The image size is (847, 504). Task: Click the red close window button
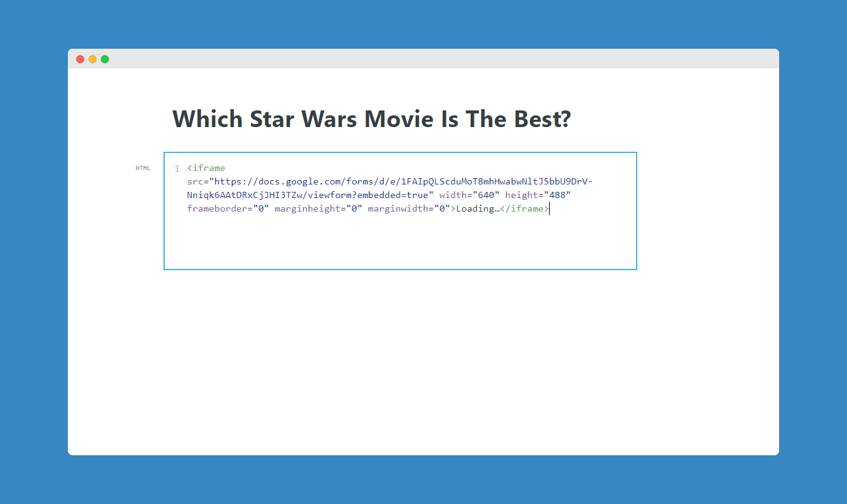coord(80,59)
